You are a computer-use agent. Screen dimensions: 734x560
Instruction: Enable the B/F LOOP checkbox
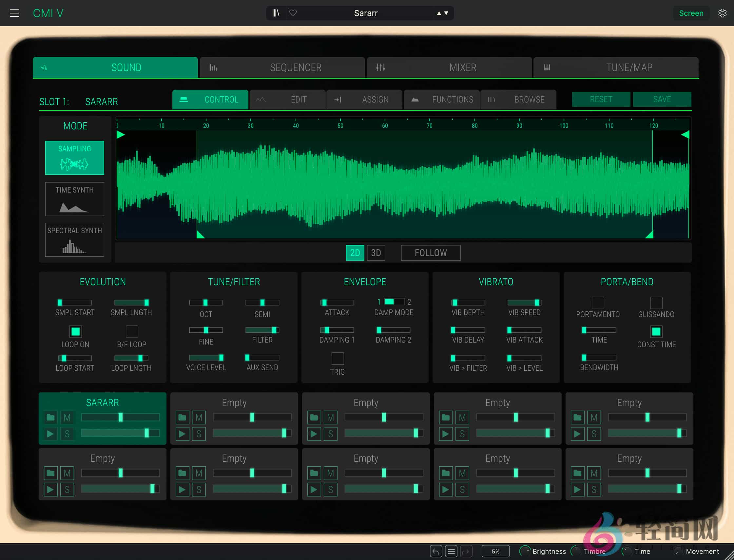[132, 331]
